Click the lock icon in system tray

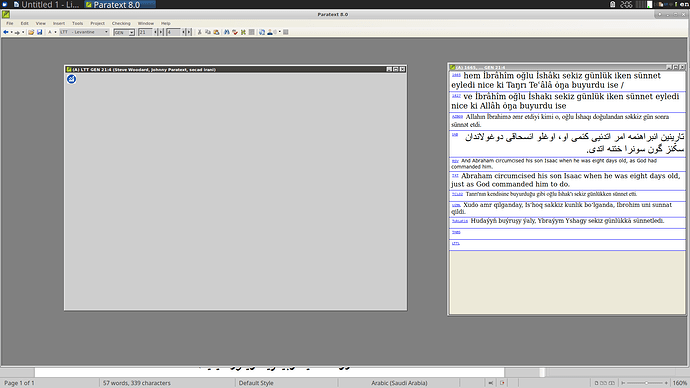click(613, 4)
